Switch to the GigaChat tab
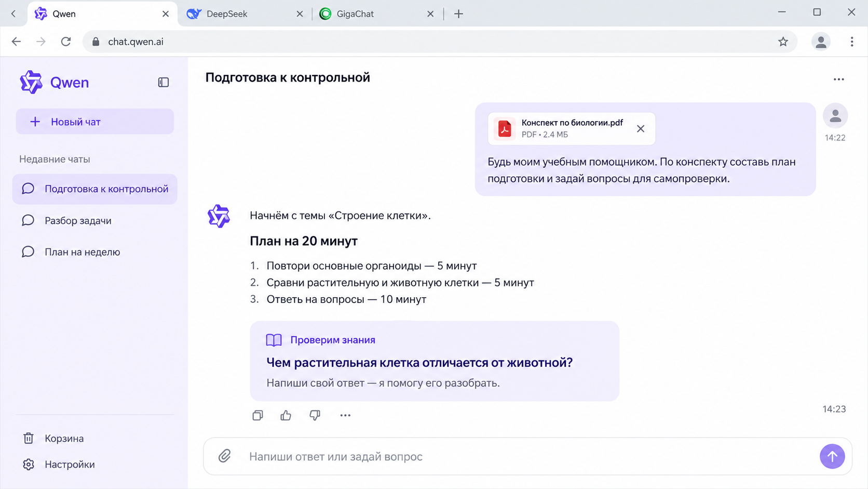The height and width of the screenshot is (489, 868). 376,14
